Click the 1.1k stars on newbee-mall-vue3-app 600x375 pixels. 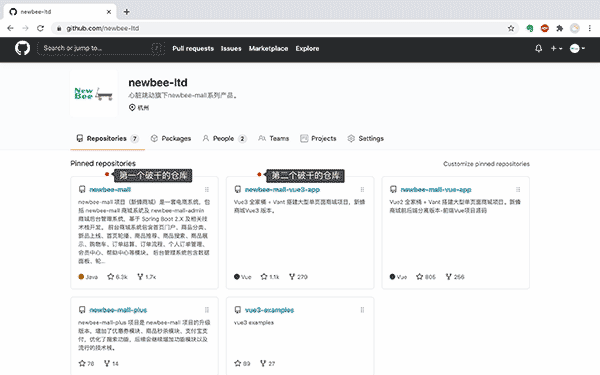pyautogui.click(x=270, y=277)
